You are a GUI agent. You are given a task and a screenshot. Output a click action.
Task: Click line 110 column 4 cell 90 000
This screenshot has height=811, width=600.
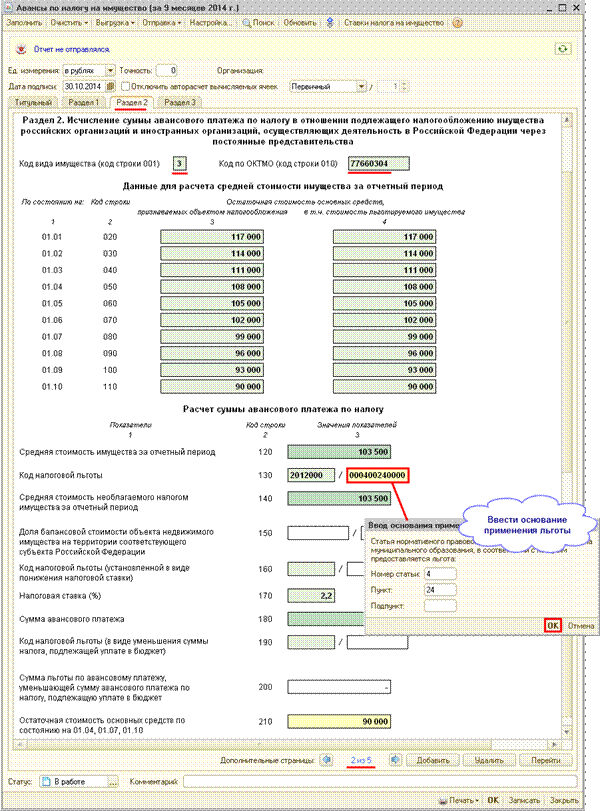coord(384,386)
